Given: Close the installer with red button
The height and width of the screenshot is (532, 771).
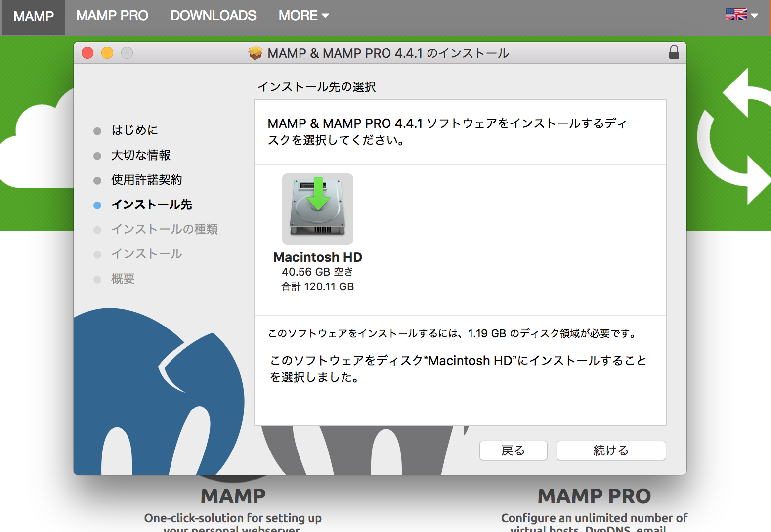Looking at the screenshot, I should [x=87, y=53].
